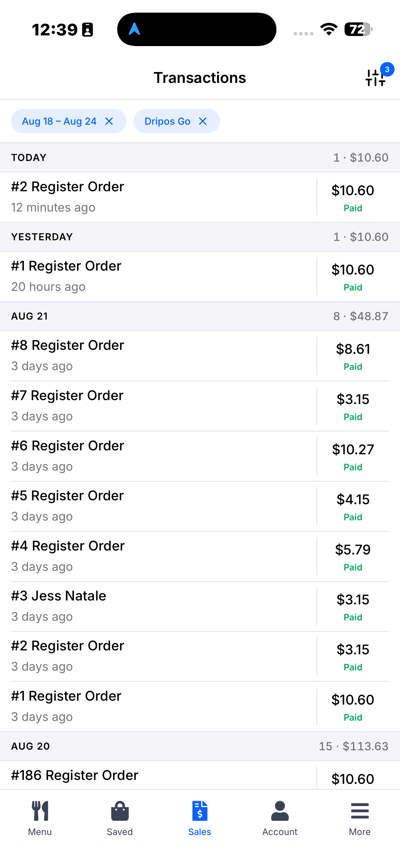Open the More hamburger menu
Image resolution: width=400 pixels, height=868 pixels.
360,818
